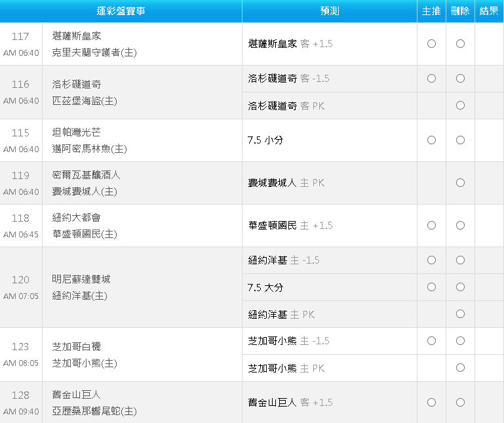Click the AM 06:45 game time
The height and width of the screenshot is (423, 504).
coord(21,235)
